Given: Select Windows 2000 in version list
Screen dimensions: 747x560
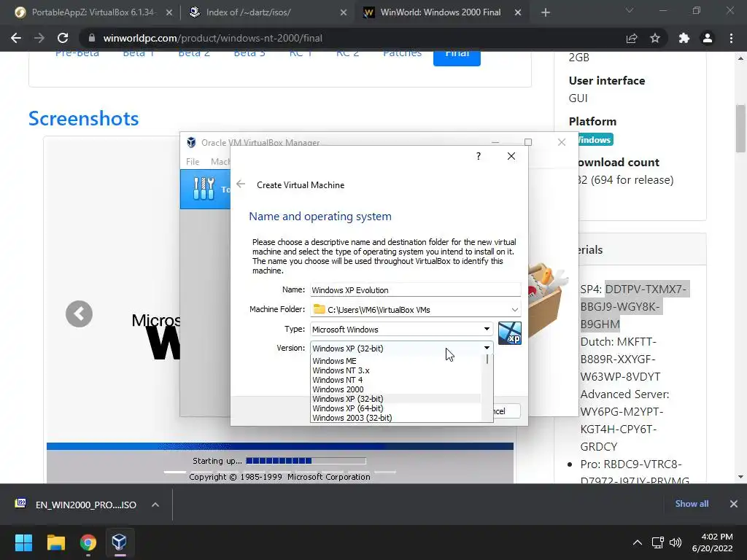Looking at the screenshot, I should pos(395,389).
